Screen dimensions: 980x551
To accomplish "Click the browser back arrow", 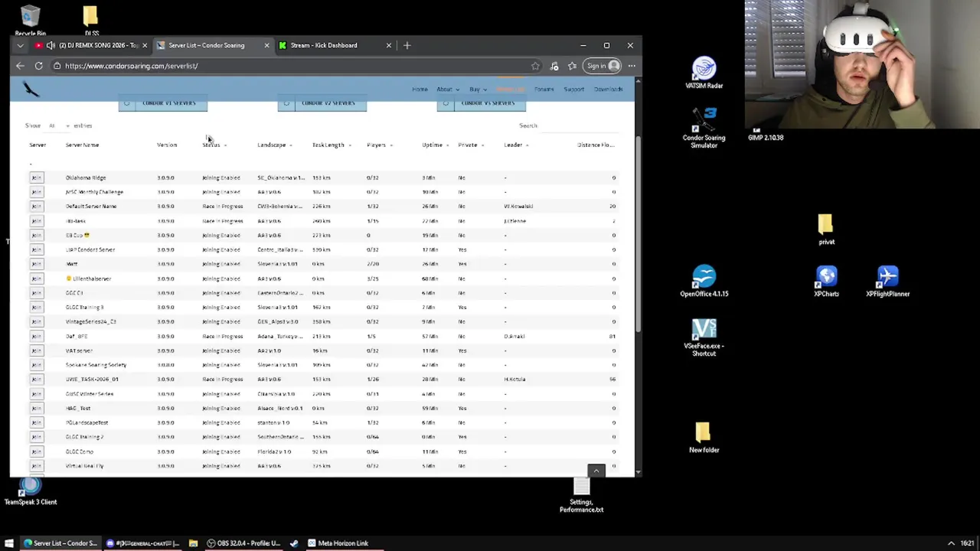I will [x=20, y=66].
